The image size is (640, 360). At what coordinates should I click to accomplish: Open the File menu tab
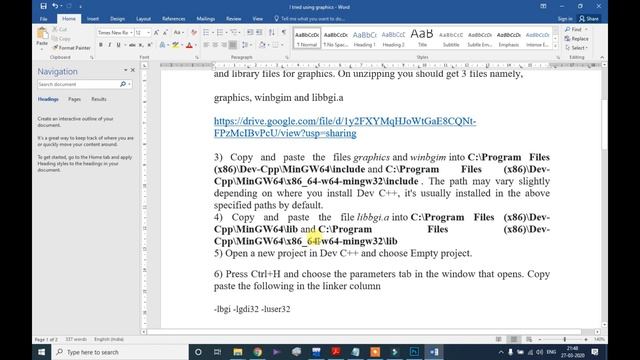coord(43,19)
